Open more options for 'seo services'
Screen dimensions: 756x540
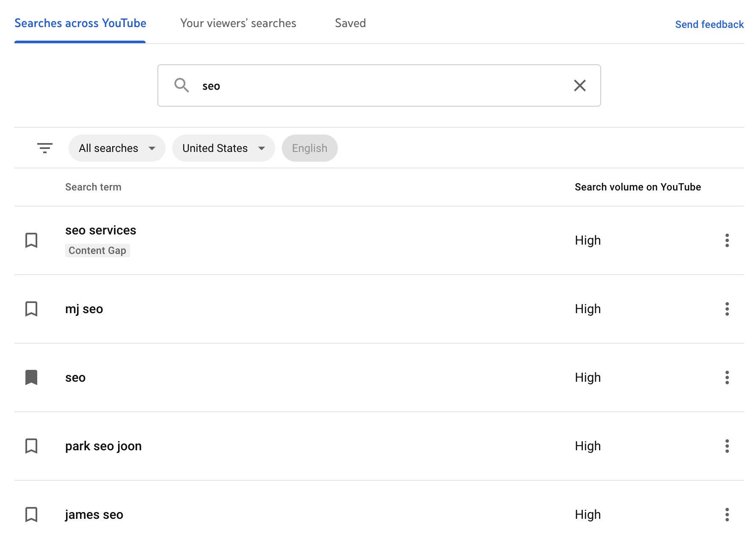click(727, 240)
